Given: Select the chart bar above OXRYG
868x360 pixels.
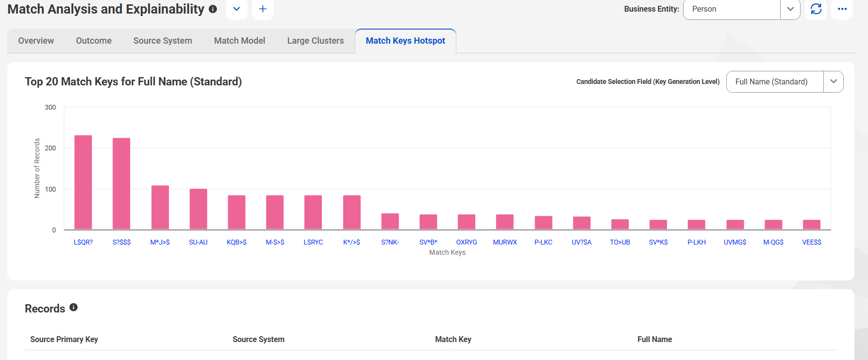Looking at the screenshot, I should (467, 222).
